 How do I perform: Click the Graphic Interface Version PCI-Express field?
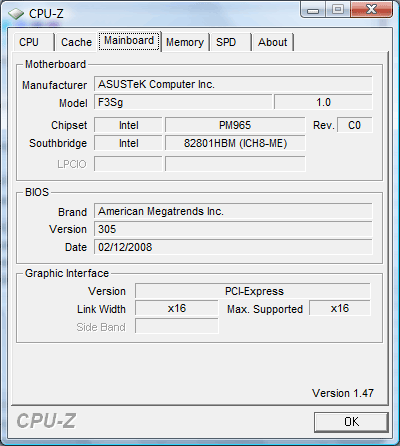pyautogui.click(x=253, y=291)
